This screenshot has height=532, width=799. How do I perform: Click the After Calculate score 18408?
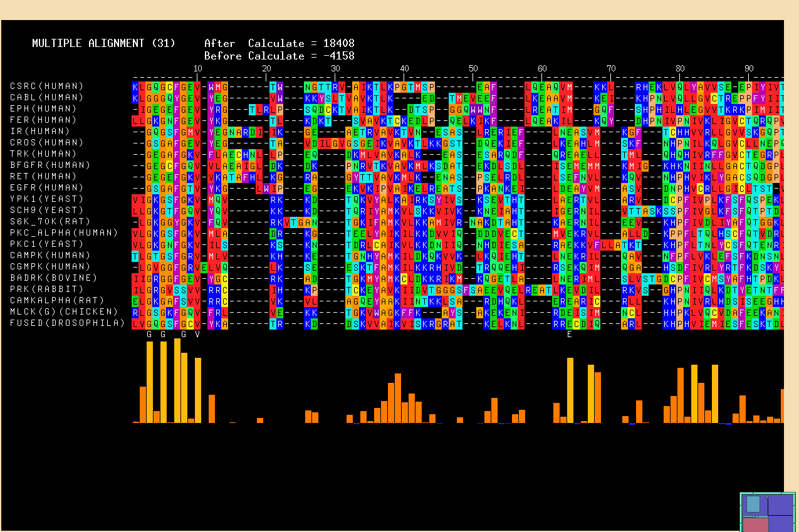(338, 44)
